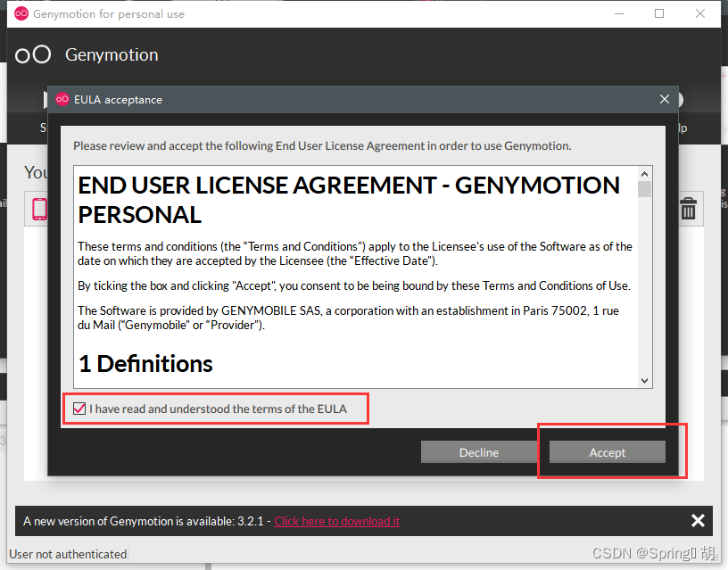Click the scrollbar up arrow in the EULA text
Screen dimensions: 728x570
tap(644, 174)
